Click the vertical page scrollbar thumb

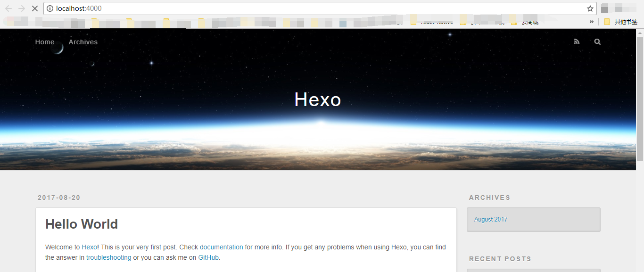[640, 99]
